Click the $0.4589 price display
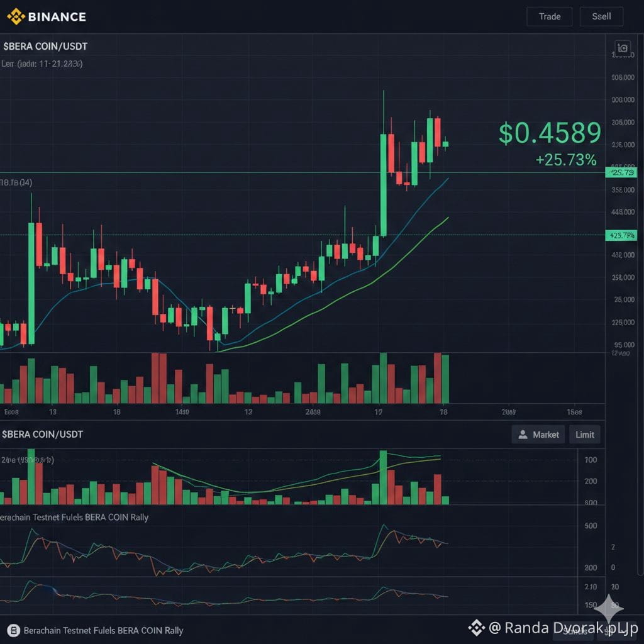Screen dimensions: 644x644 [x=550, y=133]
